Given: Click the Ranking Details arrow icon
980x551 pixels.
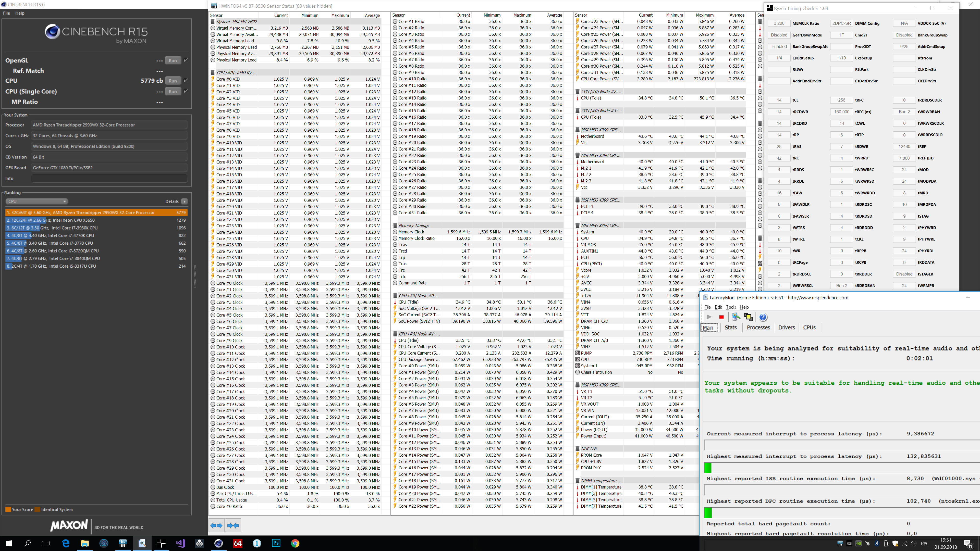Looking at the screenshot, I should click(184, 202).
